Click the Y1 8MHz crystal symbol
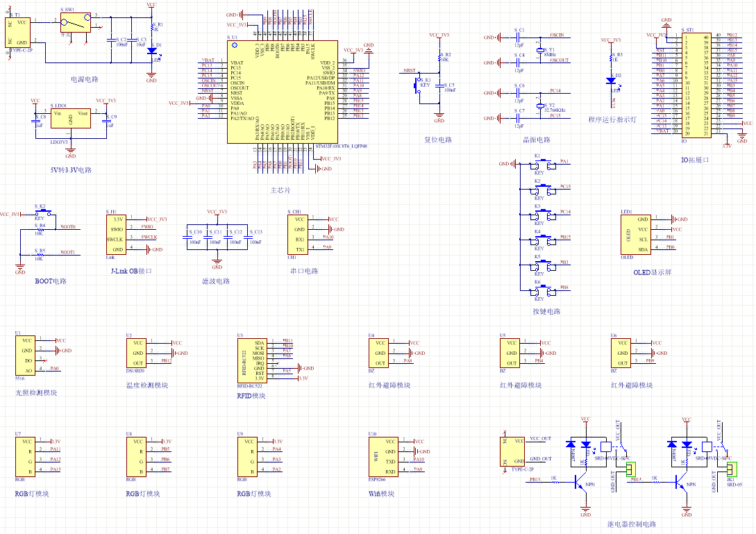 click(539, 51)
